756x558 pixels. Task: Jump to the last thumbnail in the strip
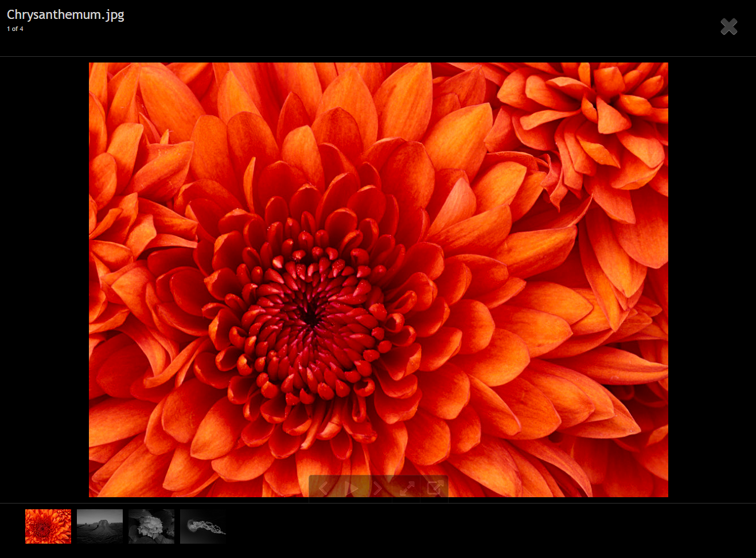tap(203, 526)
